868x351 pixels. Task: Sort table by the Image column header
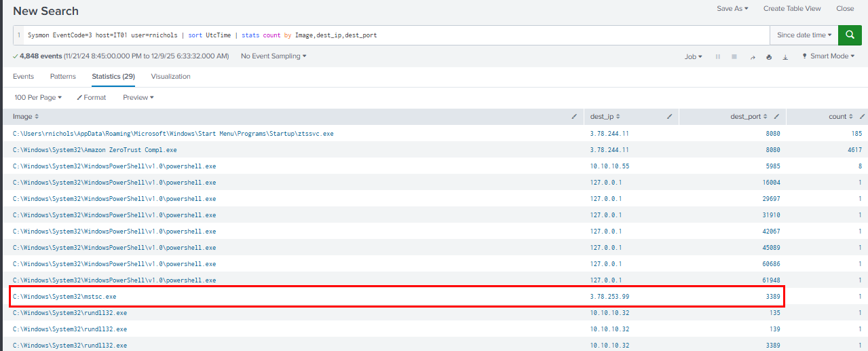[26, 117]
